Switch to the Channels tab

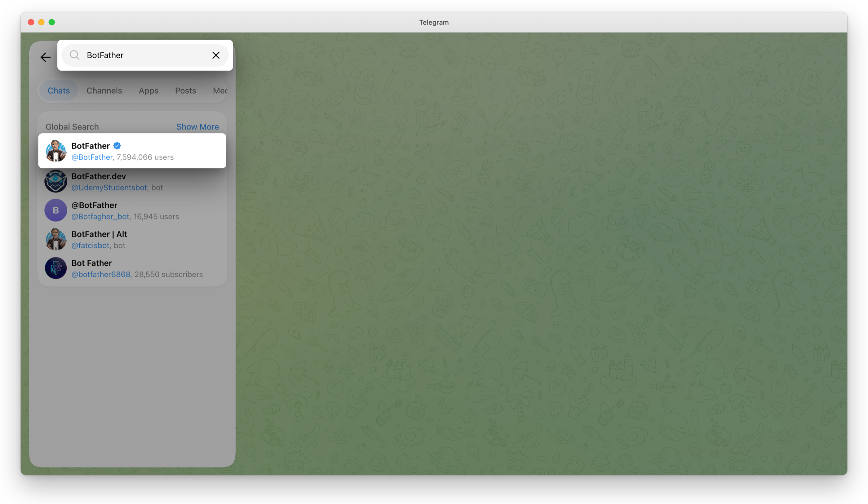pyautogui.click(x=104, y=91)
